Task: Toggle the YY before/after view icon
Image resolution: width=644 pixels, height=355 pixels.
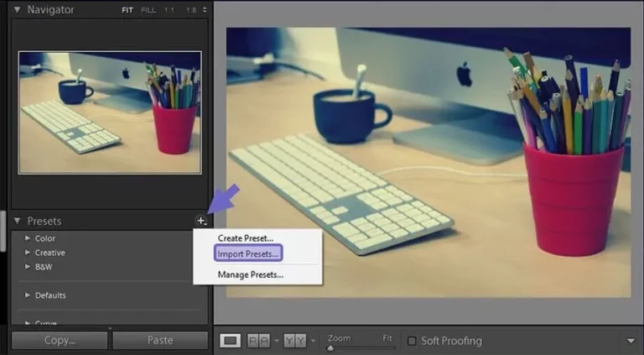Action: pyautogui.click(x=295, y=341)
